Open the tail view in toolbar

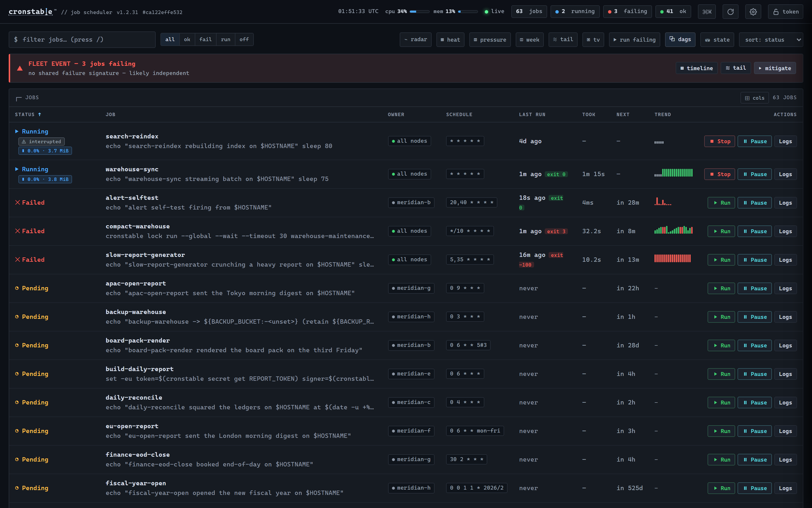click(563, 40)
